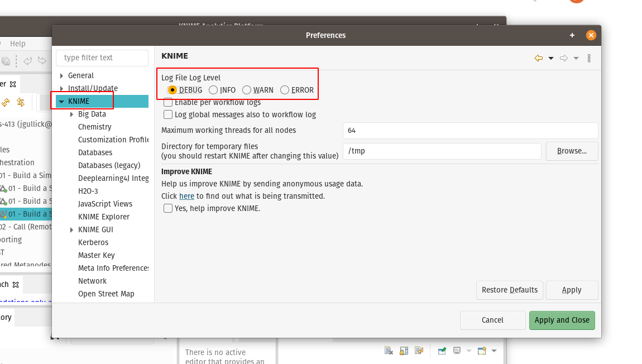Tick 'Yes, help improve KNIME' checkbox
Screen dimensions: 642x364
coord(168,208)
